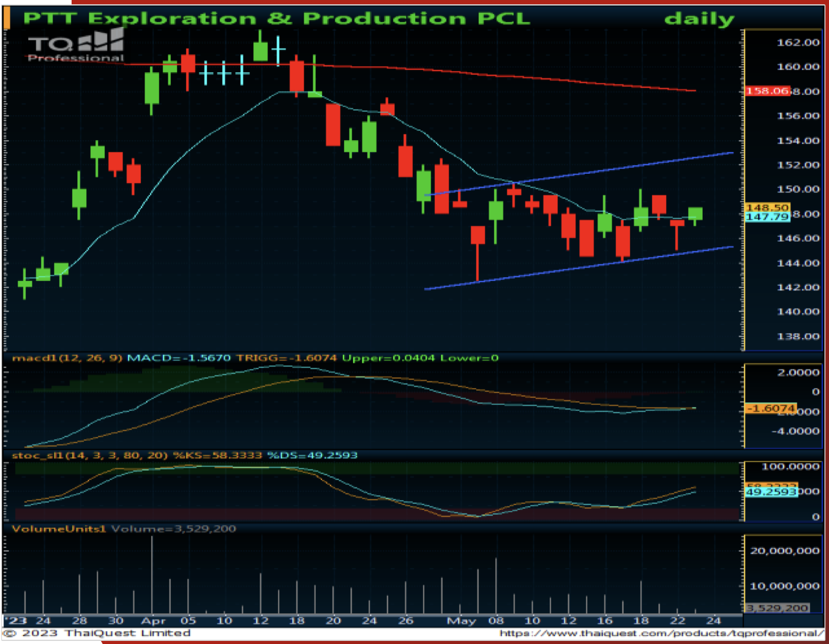Select the cyan 147.79 price tag
829x644 pixels.
(x=767, y=217)
